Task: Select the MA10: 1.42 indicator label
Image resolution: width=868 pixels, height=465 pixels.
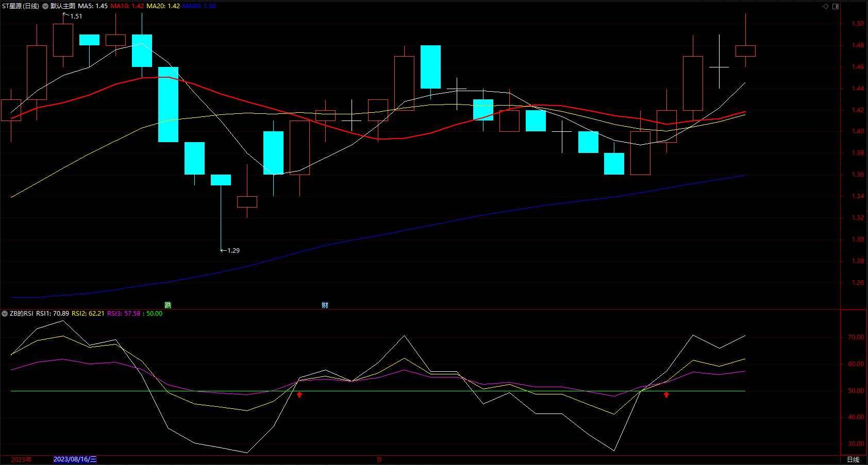Action: coord(127,6)
